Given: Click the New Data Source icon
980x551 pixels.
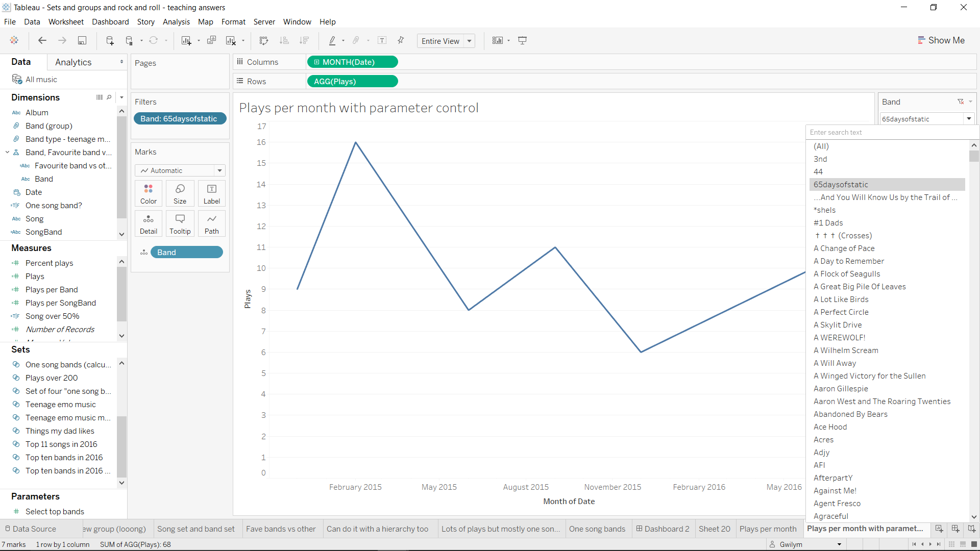Looking at the screenshot, I should 110,41.
